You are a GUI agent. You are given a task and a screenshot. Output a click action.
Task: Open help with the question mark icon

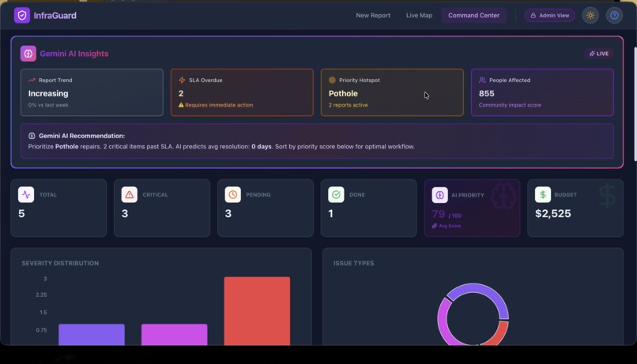tap(614, 16)
